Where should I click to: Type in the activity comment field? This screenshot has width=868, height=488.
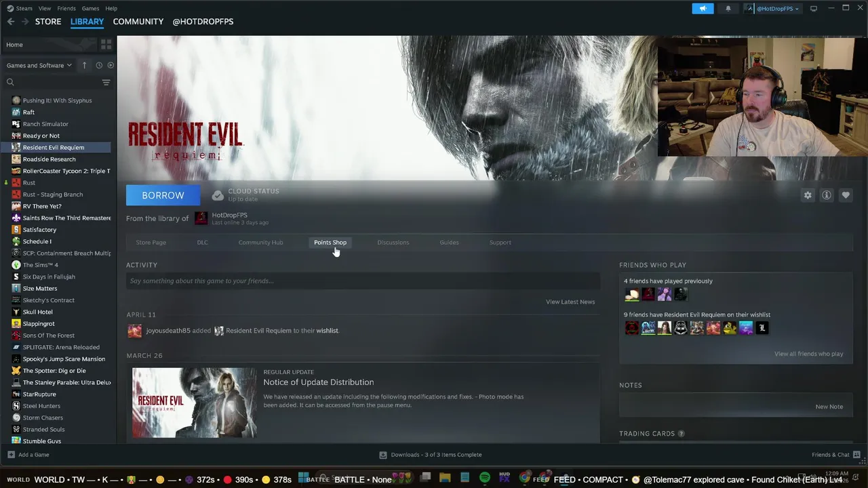point(363,281)
